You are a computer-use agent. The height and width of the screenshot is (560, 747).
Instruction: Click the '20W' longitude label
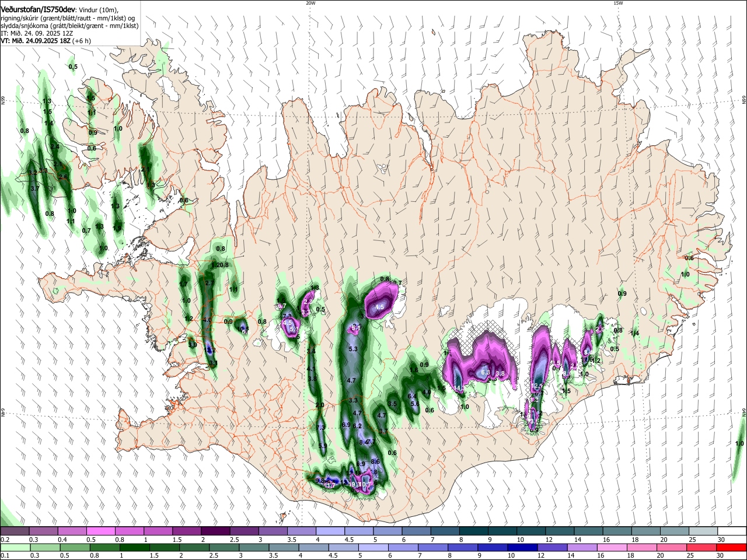click(x=310, y=3)
